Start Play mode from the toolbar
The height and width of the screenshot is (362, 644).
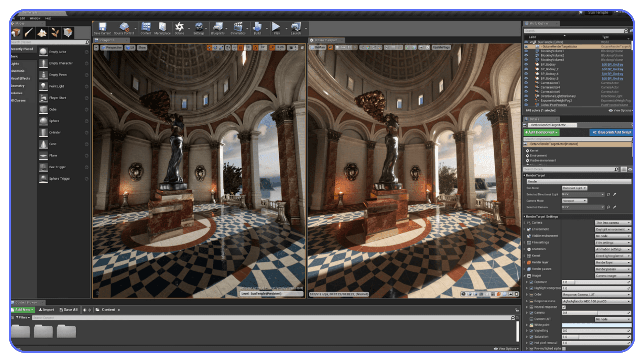tap(276, 28)
